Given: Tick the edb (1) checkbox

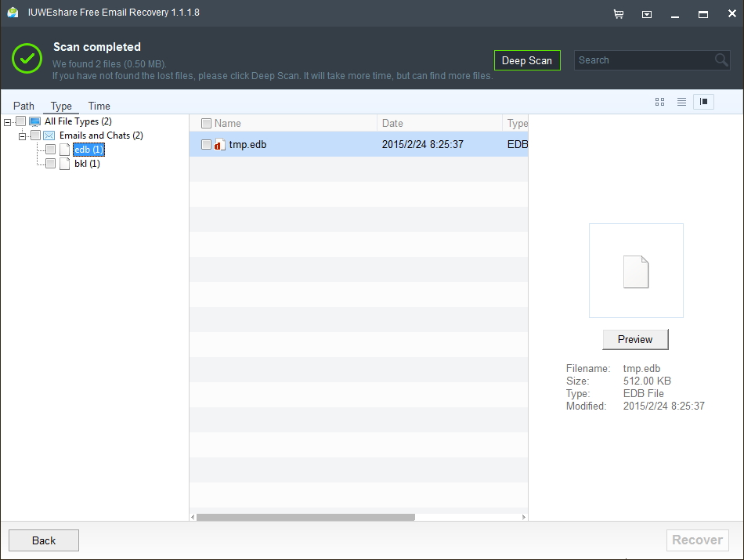Looking at the screenshot, I should 50,150.
